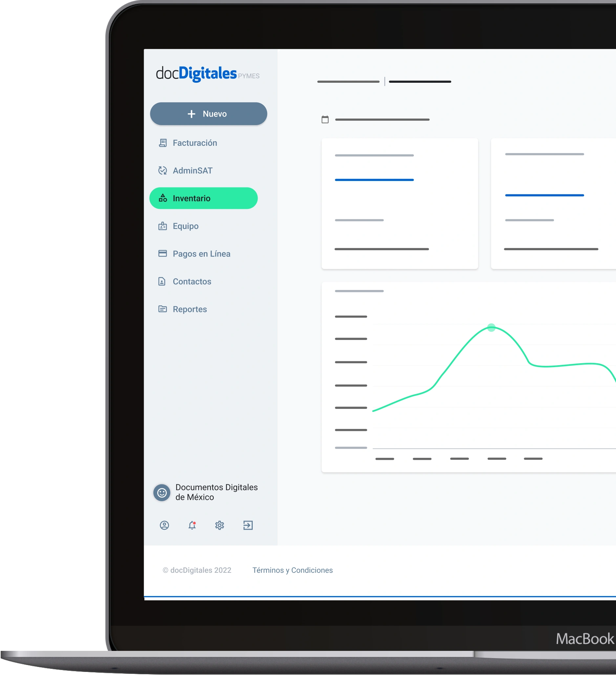Click the Reportes folder icon
616x689 pixels.
[163, 309]
